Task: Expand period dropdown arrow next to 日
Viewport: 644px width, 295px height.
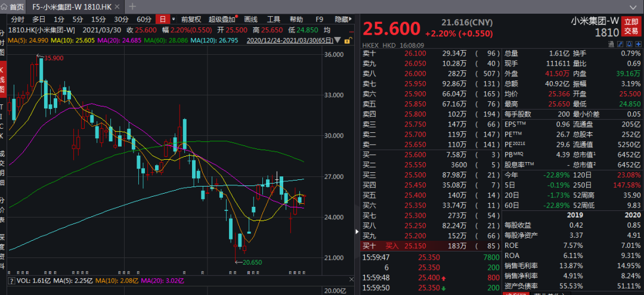Action: [174, 19]
